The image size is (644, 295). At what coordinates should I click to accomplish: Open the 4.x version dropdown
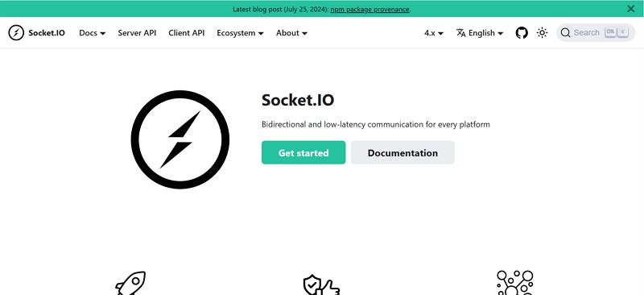tap(434, 33)
